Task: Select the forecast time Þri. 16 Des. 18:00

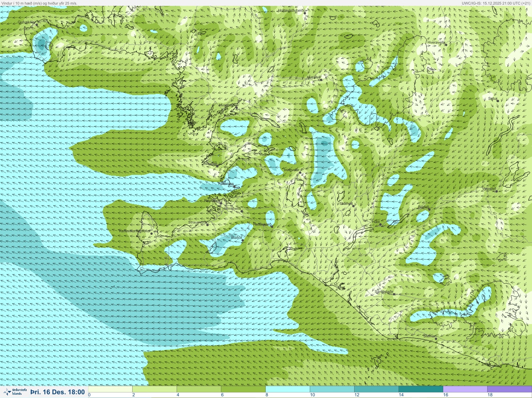Action: tap(57, 392)
